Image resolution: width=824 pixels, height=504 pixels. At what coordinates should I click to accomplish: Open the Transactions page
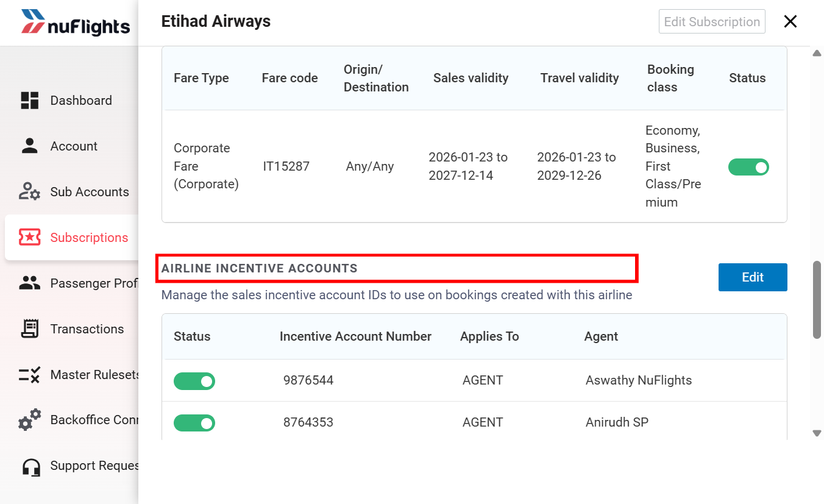[87, 329]
